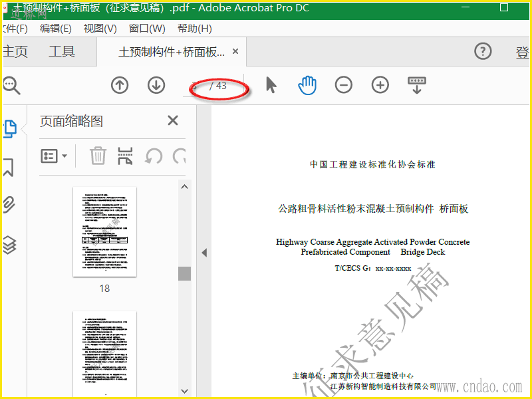Screen dimensions: 532x399
Task: Activate the hand pan tool
Action: (x=307, y=85)
